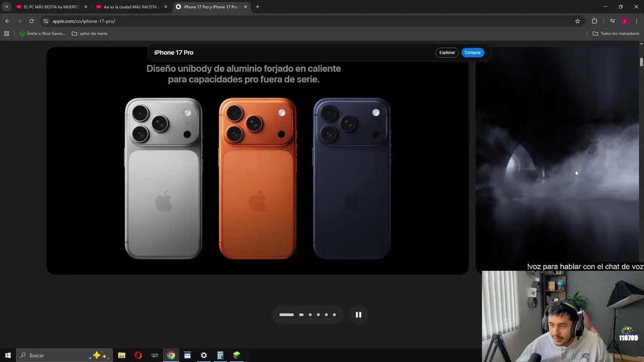This screenshot has width=644, height=362.
Task: Jump to the fourth carousel dot
Action: (x=318, y=315)
